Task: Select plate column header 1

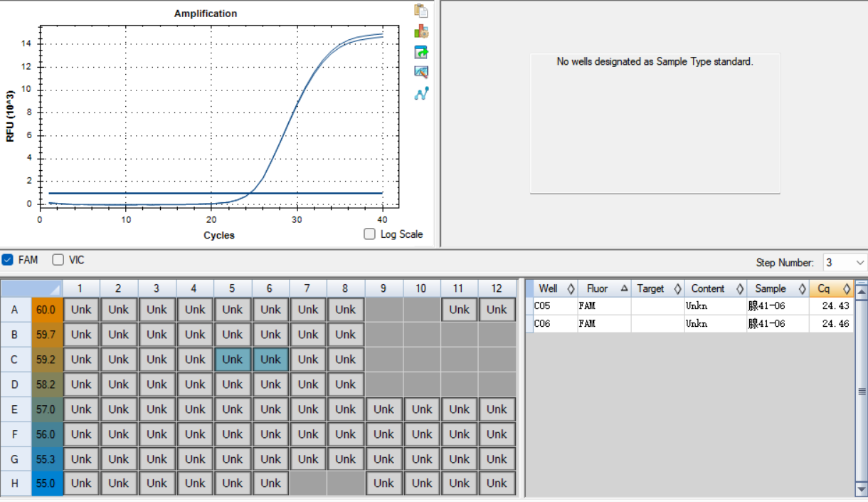Action: [x=81, y=288]
